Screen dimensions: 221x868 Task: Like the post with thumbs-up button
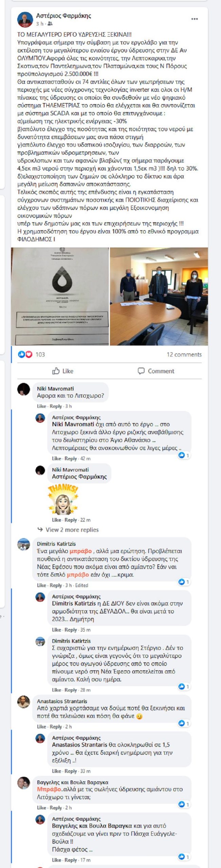(x=63, y=371)
